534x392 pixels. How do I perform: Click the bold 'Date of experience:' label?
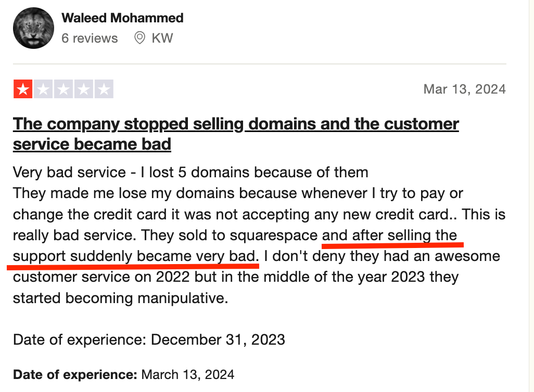[x=75, y=375]
